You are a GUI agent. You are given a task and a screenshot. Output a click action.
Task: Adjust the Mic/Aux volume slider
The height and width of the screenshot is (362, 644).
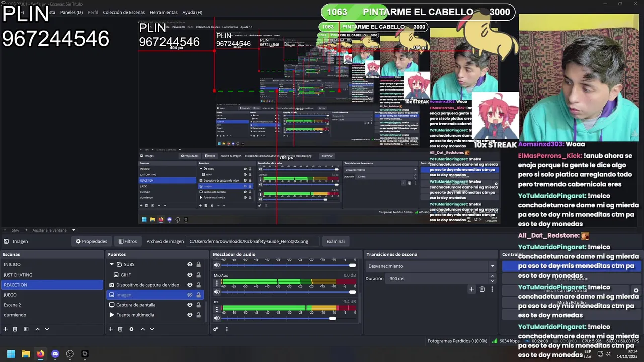[352, 292]
